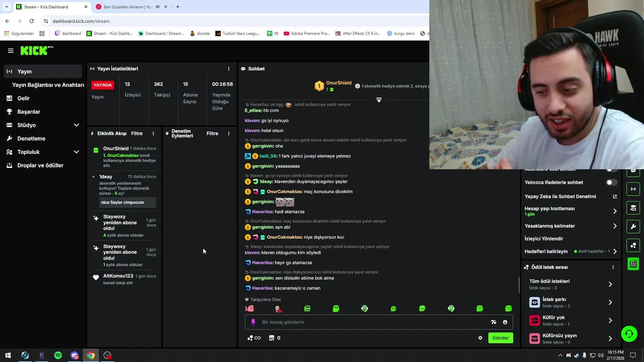Screen dimensions: 644x362
Task: Open Tüm ödül istekleri list
Action: pos(571,284)
